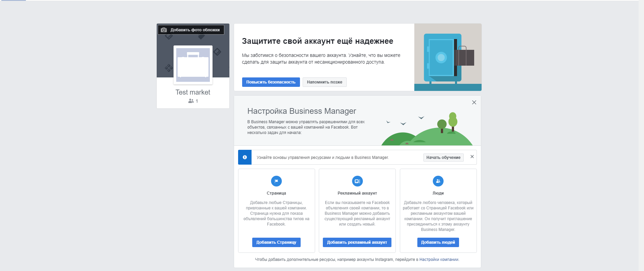Click the ad account icon above Рекламный аккаунт
This screenshot has height=271, width=644.
click(x=357, y=181)
